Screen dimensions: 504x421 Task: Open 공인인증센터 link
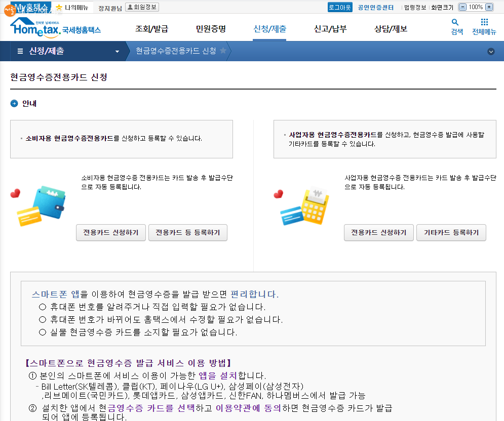coord(376,7)
